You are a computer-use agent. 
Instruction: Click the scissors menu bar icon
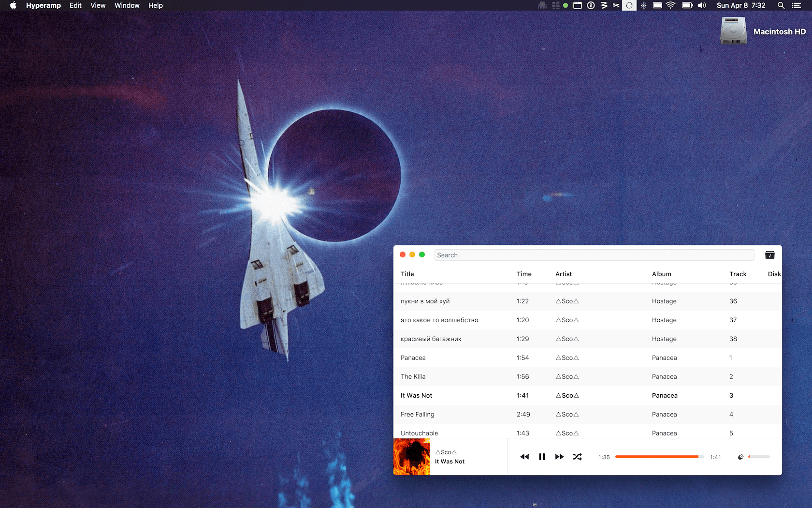tap(616, 5)
